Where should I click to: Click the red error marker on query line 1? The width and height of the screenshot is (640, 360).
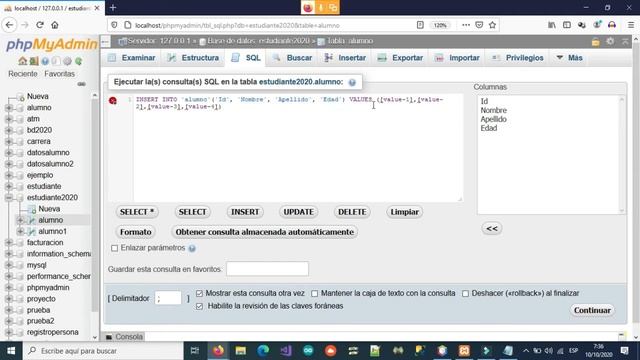click(x=113, y=100)
